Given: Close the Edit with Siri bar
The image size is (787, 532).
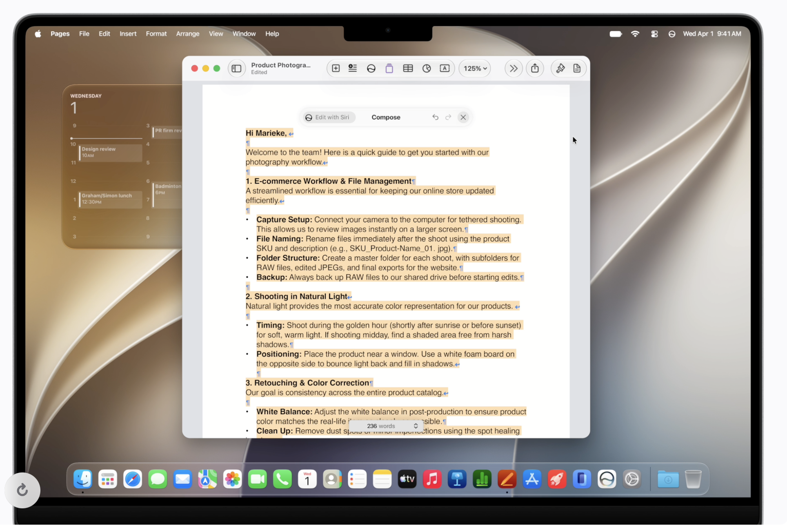Looking at the screenshot, I should point(463,117).
